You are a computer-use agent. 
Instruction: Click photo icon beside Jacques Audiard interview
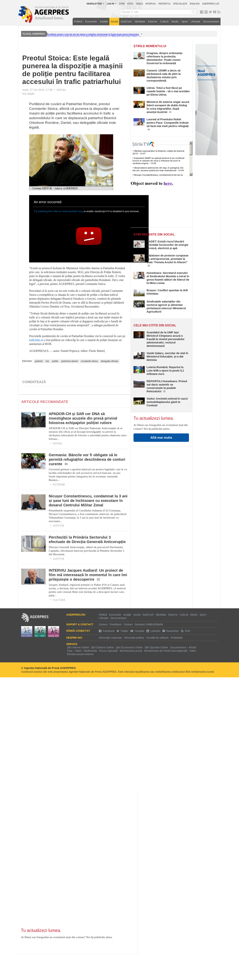click(x=98, y=579)
